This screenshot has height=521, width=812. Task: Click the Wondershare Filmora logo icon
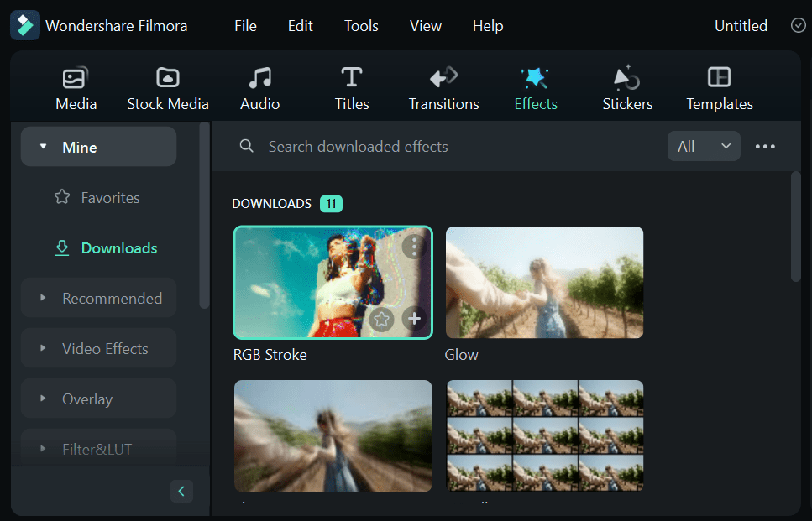[25, 25]
